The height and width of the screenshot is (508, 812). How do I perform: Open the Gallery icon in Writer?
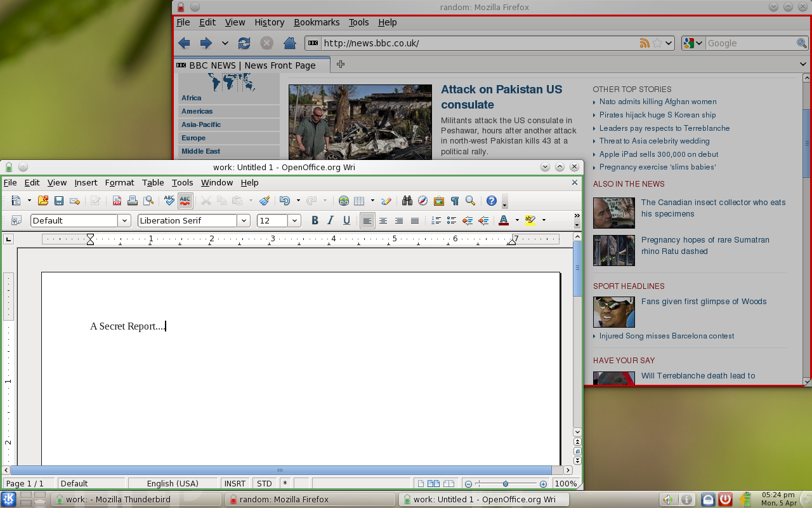click(439, 201)
